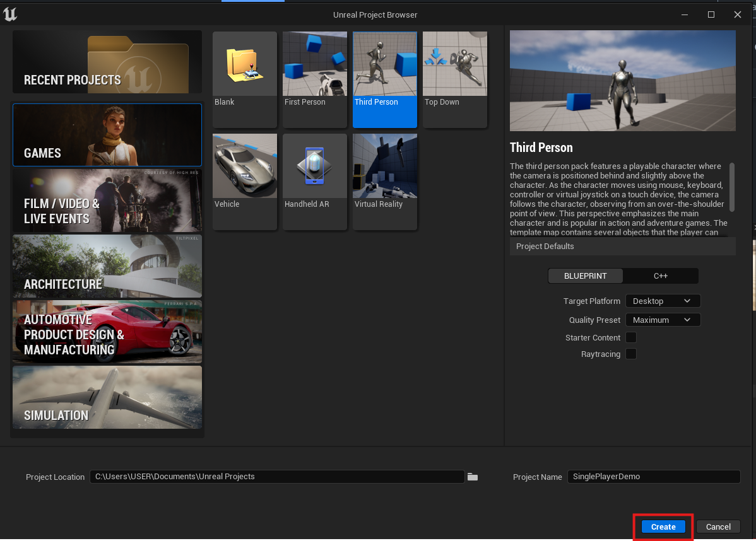Select the Vehicle template

click(x=245, y=166)
